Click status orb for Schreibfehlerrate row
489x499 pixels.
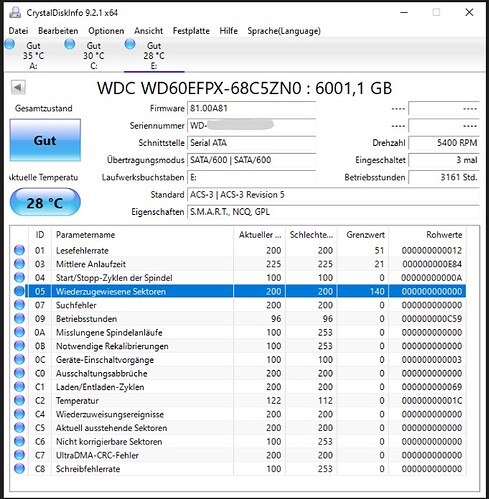[19, 469]
